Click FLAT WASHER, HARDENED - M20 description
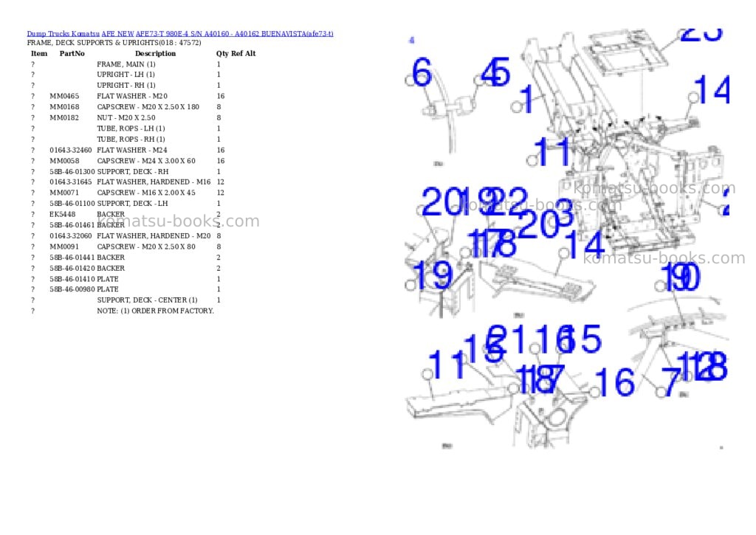 tap(154, 236)
